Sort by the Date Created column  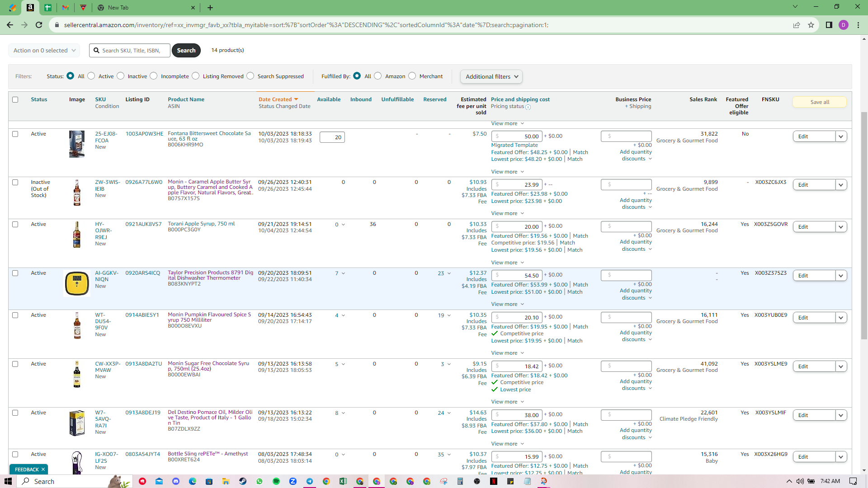(x=278, y=99)
